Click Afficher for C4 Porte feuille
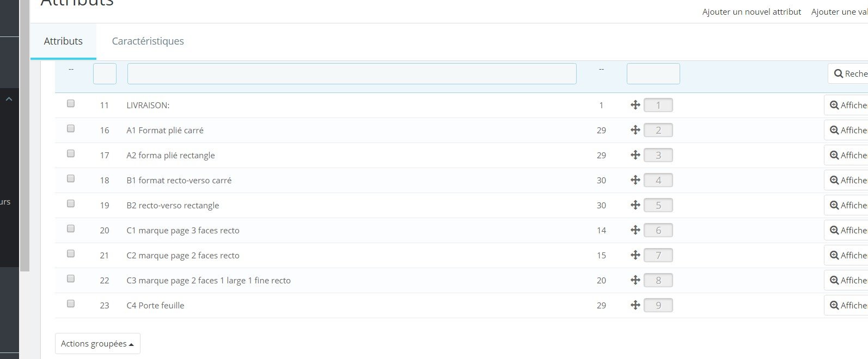Screen dimensions: 868x359 [x=847, y=305]
